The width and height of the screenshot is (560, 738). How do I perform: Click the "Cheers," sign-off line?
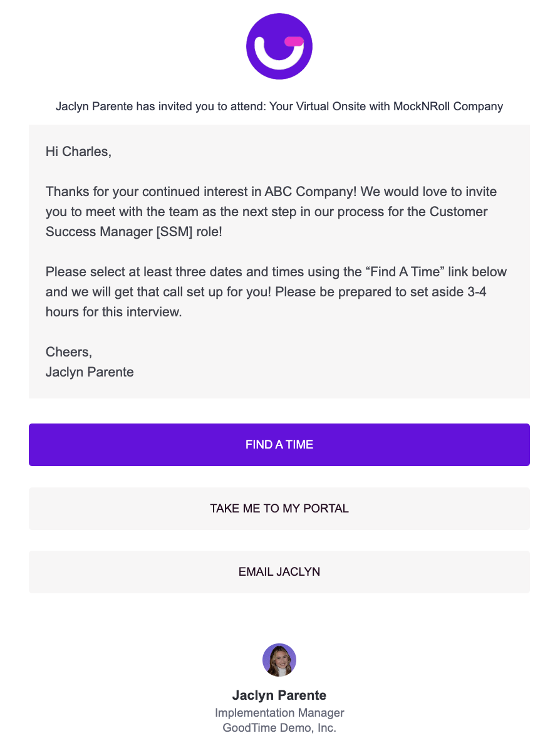click(x=69, y=352)
